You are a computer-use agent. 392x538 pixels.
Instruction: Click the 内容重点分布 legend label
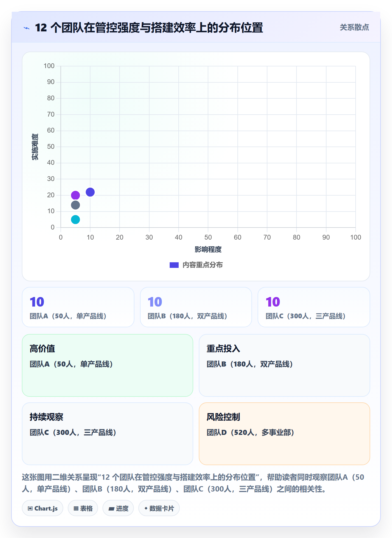pos(202,265)
